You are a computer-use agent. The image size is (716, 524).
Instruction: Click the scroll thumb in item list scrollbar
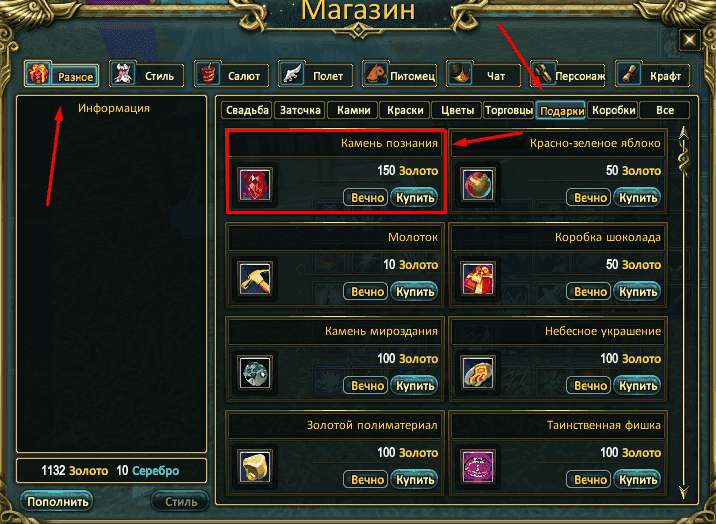684,160
